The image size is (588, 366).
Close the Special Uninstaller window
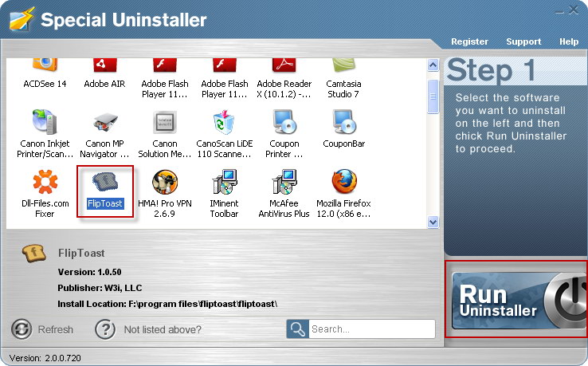pyautogui.click(x=574, y=10)
